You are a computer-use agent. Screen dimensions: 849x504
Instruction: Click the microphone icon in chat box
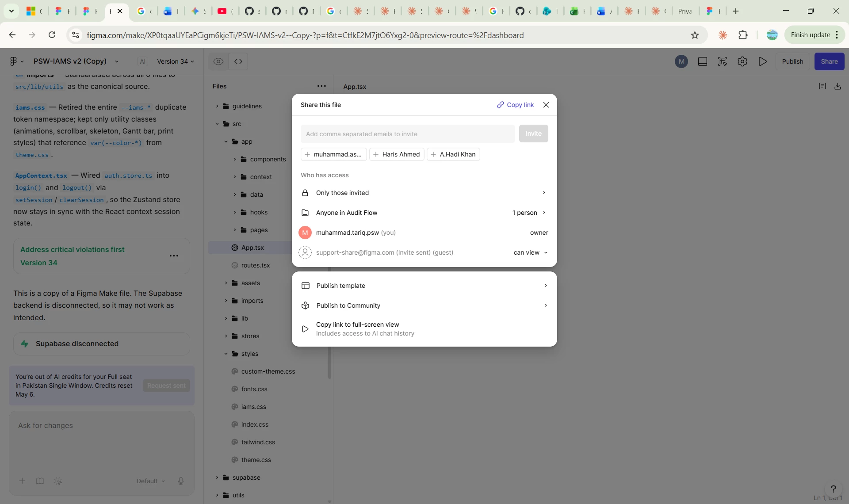180,481
